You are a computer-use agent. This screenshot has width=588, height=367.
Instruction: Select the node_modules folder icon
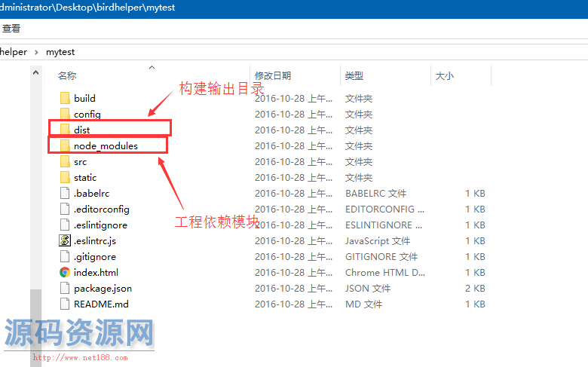click(x=64, y=146)
